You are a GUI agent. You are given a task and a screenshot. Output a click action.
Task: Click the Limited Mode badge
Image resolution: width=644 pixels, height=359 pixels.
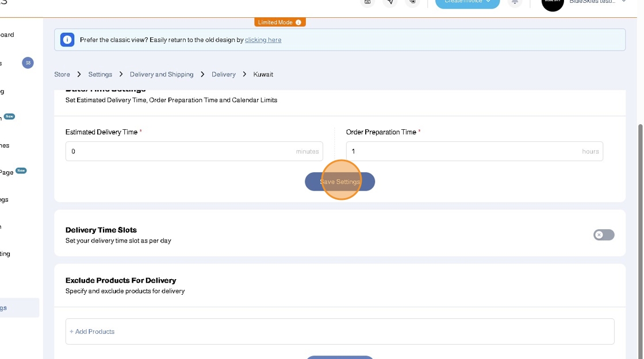pos(279,22)
